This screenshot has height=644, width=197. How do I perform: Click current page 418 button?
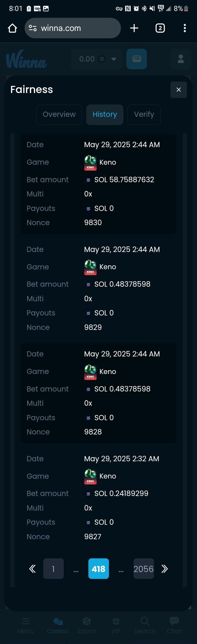coord(99,569)
